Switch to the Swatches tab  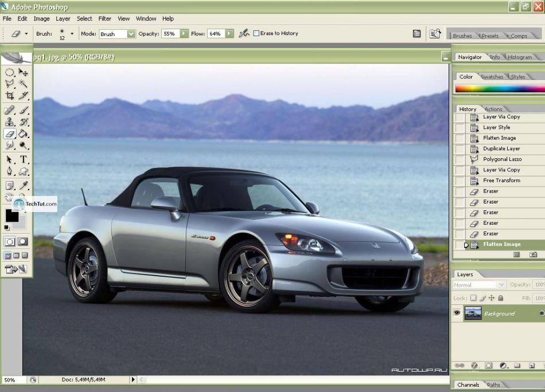pos(492,77)
